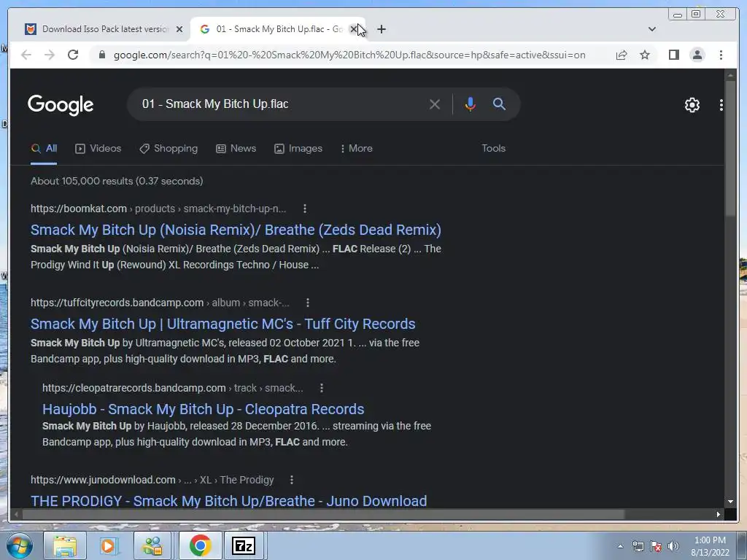The image size is (747, 560).
Task: Open tuffcityrecords result options dots
Action: pos(308,303)
